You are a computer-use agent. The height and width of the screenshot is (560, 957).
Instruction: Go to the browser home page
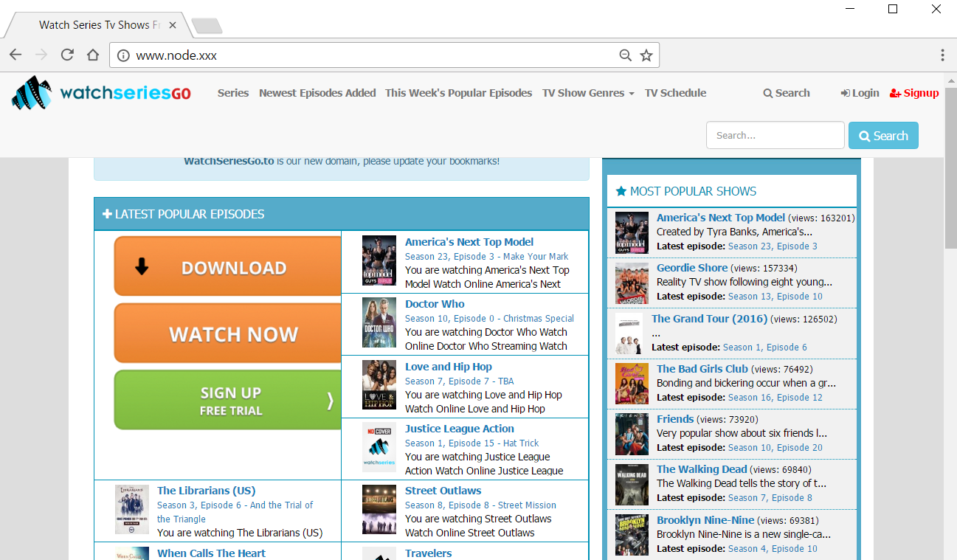coord(93,55)
